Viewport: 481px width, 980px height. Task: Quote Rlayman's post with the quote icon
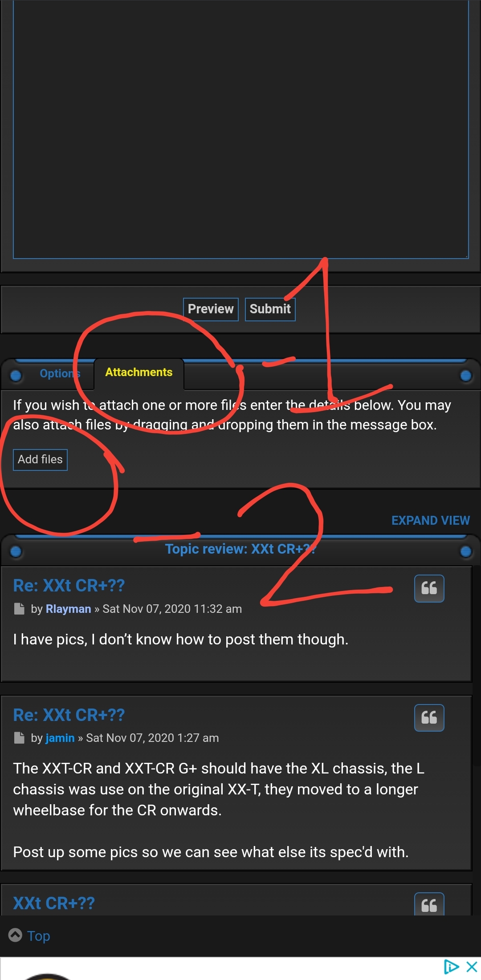(429, 588)
